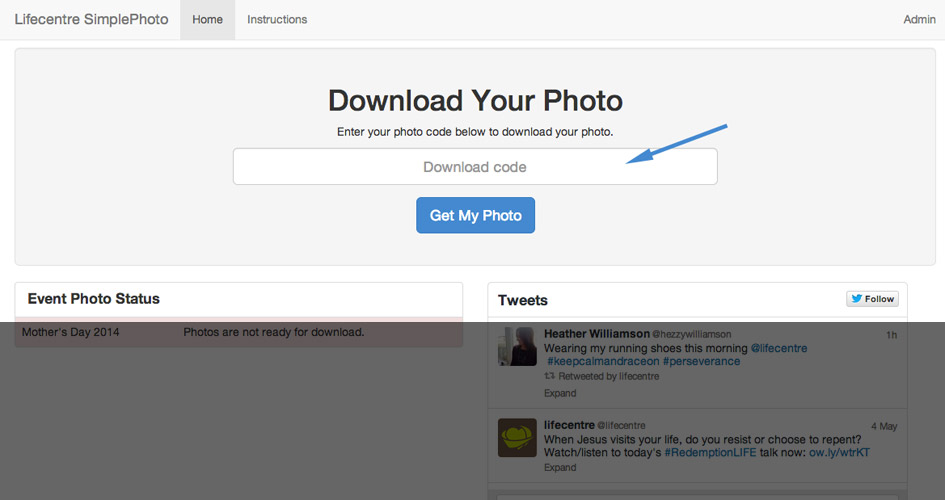Focus the Download code input field
The image size is (945, 500).
pos(476,167)
